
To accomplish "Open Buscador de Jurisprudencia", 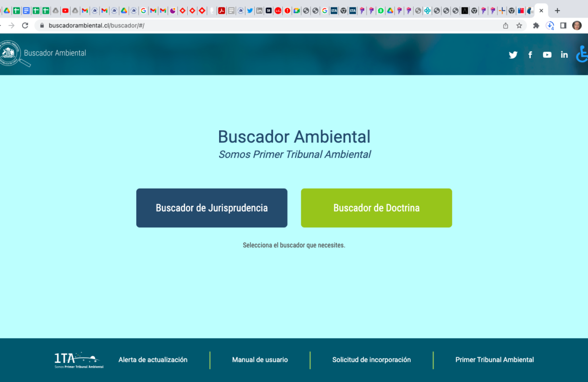I will pyautogui.click(x=212, y=208).
